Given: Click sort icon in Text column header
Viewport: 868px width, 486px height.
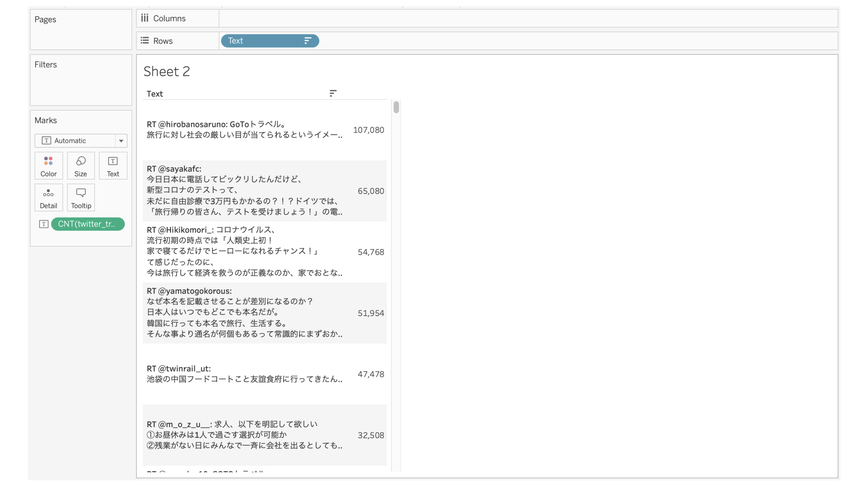Looking at the screenshot, I should click(x=333, y=93).
